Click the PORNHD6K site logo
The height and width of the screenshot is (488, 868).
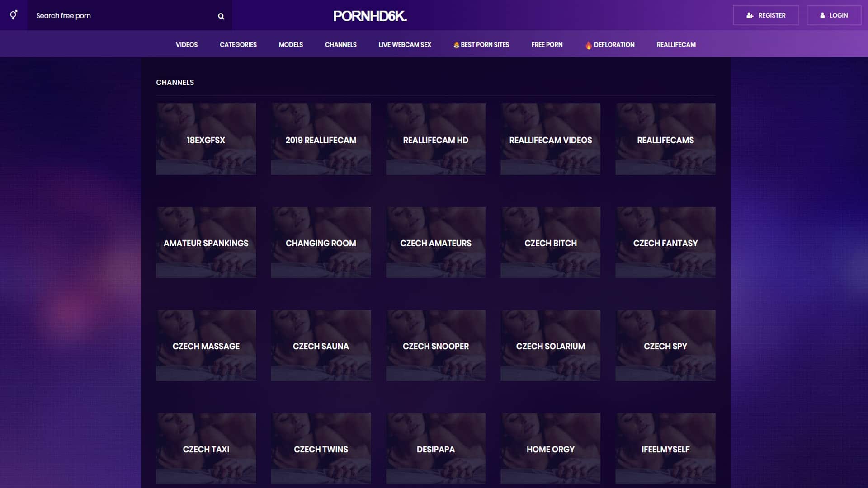pos(370,16)
